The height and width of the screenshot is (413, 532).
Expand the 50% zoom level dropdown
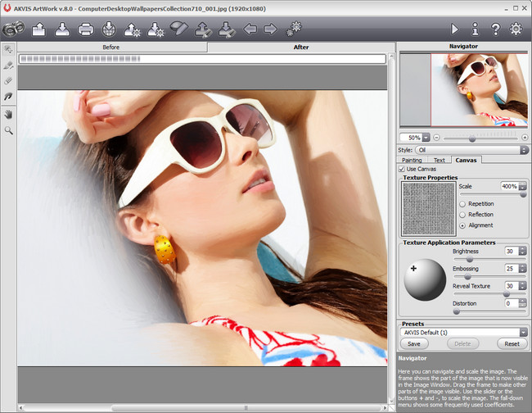coord(425,137)
